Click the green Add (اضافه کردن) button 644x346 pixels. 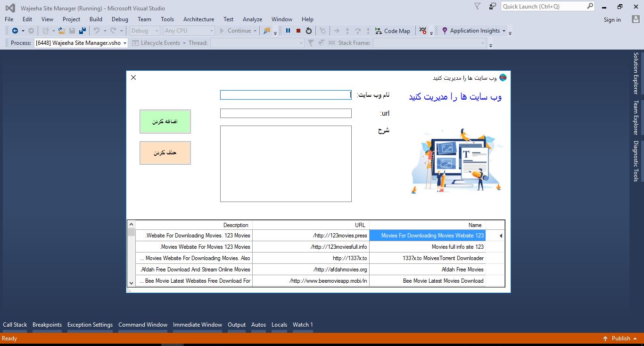pyautogui.click(x=165, y=122)
